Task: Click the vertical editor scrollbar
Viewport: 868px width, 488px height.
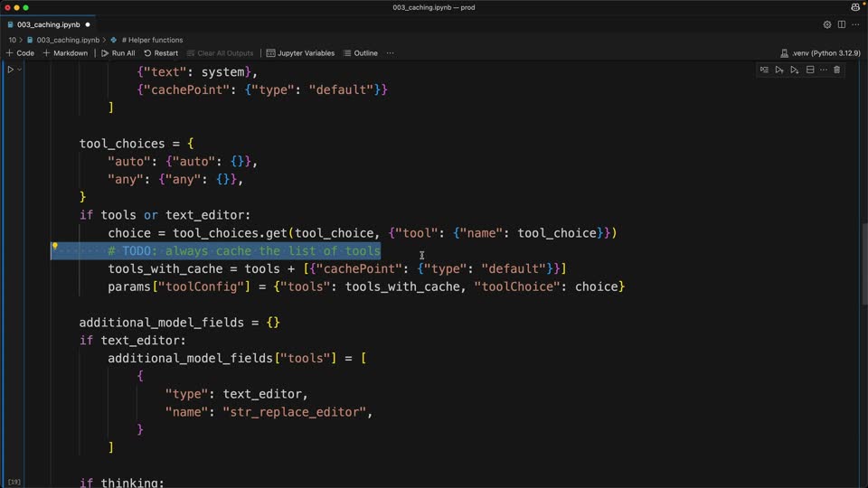Action: 864,263
